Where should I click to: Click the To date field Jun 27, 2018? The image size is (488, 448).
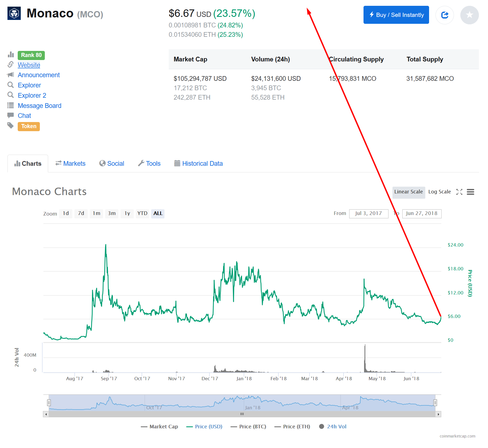pos(422,214)
